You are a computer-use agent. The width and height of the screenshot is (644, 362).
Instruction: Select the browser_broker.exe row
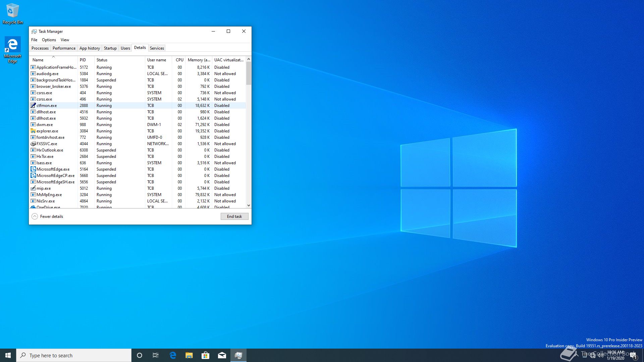tap(138, 86)
